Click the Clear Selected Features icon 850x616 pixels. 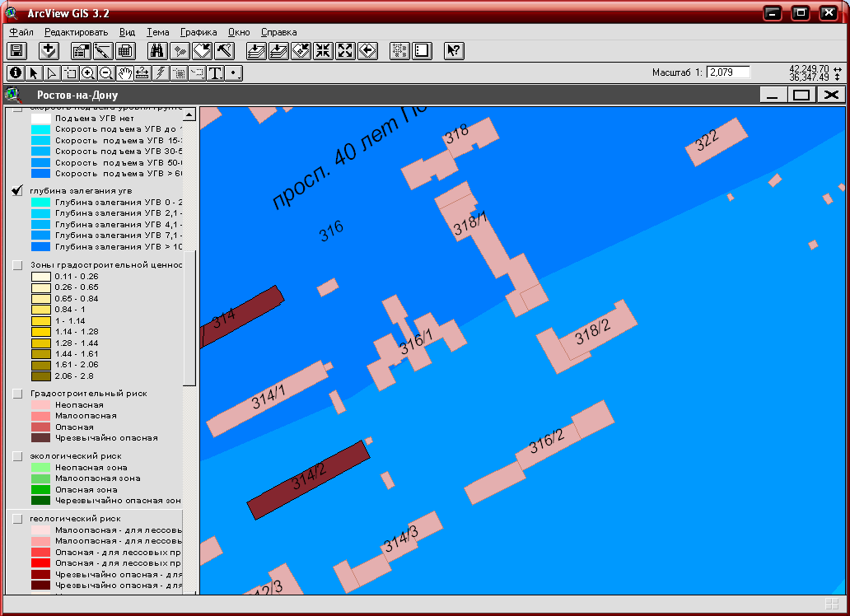(x=422, y=51)
